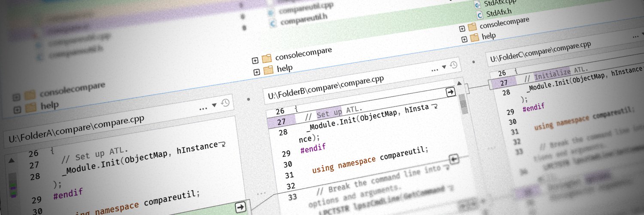Open dropdown arrow above FolderB path

point(444,66)
